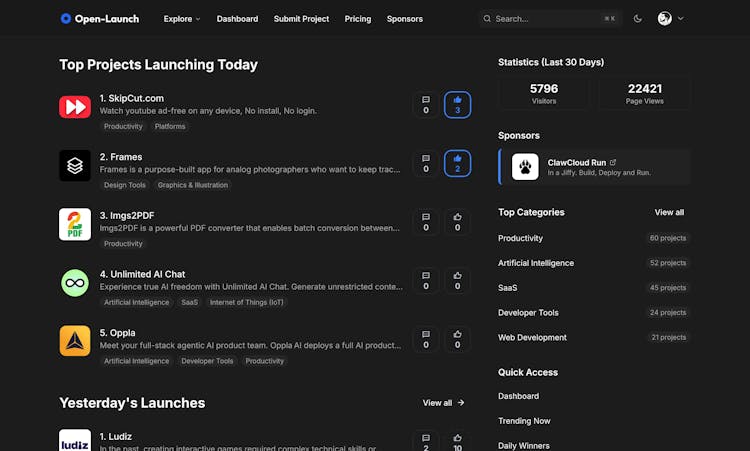Open comments for Frames
750x451 pixels.
[426, 164]
